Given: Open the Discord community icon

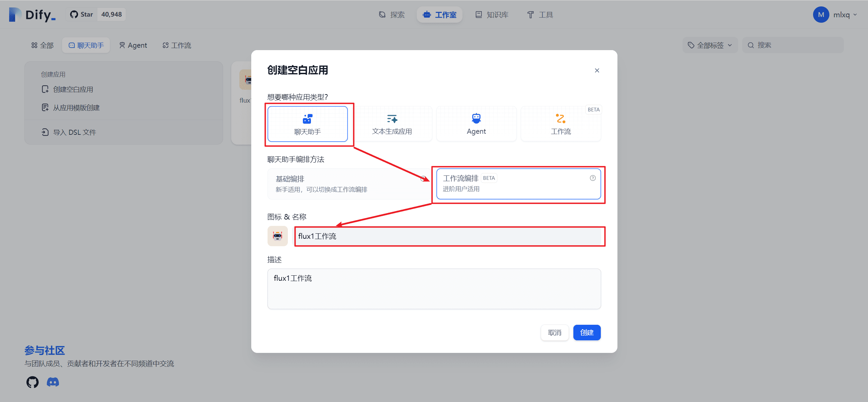Looking at the screenshot, I should click(x=53, y=382).
